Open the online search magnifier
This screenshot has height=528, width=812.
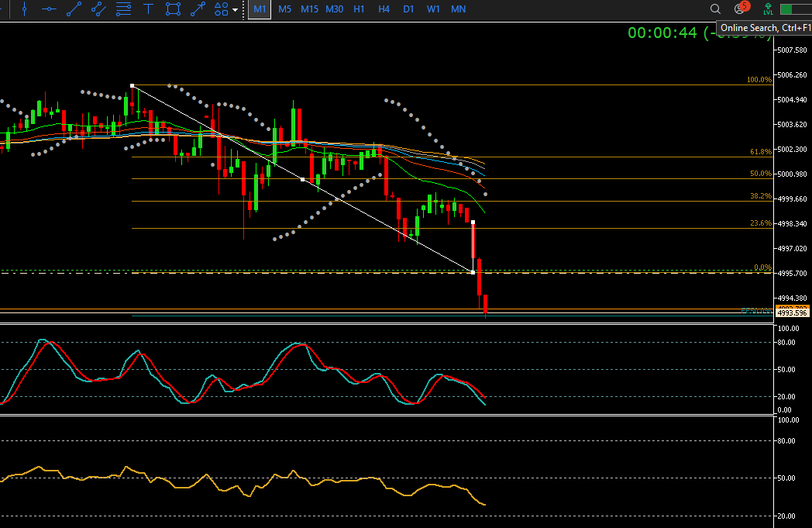pos(715,9)
